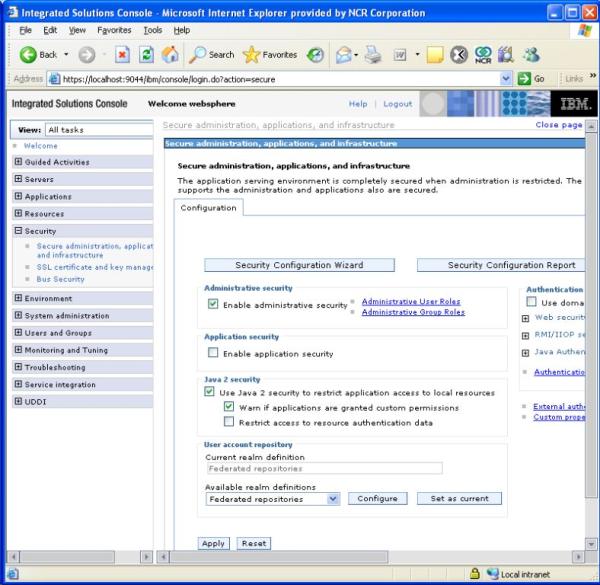600x585 pixels.
Task: Open Search with magnifier icon
Action: (198, 55)
